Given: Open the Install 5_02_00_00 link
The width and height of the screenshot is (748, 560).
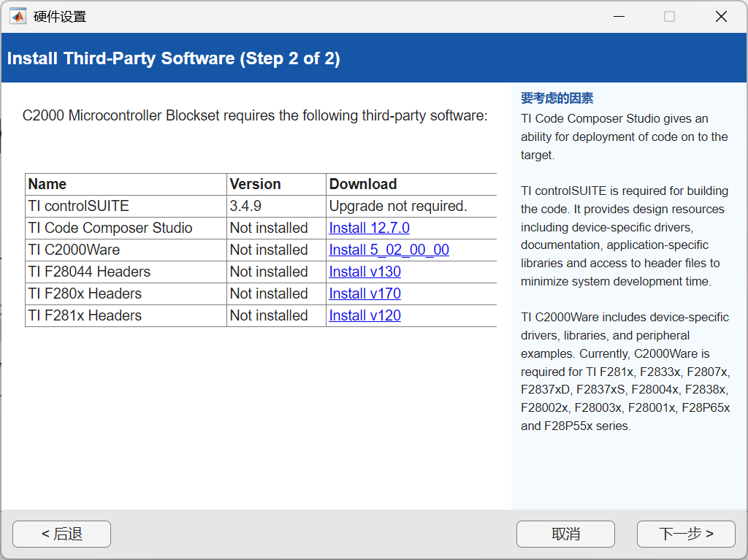Looking at the screenshot, I should pyautogui.click(x=389, y=250).
